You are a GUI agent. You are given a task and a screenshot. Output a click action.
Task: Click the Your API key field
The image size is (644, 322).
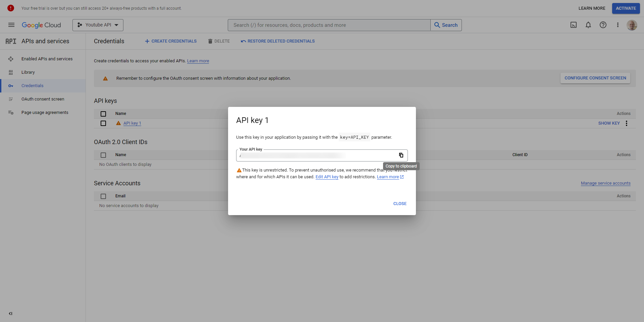click(x=315, y=155)
